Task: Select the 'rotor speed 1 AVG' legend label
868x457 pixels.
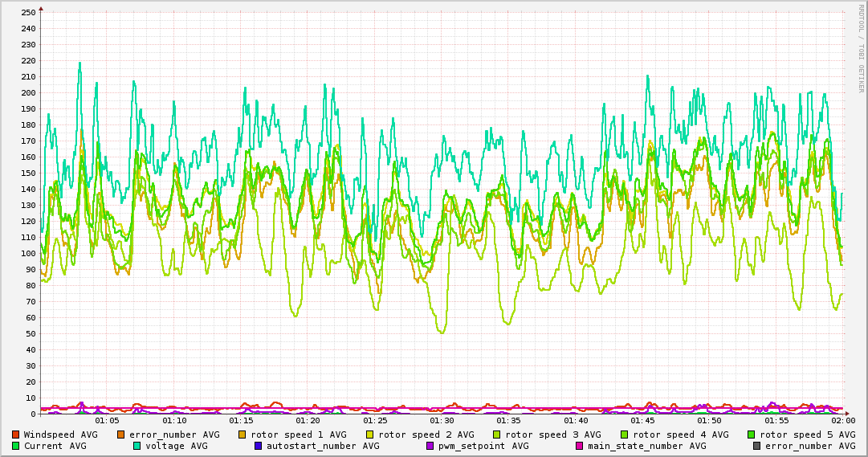Action: 299,435
